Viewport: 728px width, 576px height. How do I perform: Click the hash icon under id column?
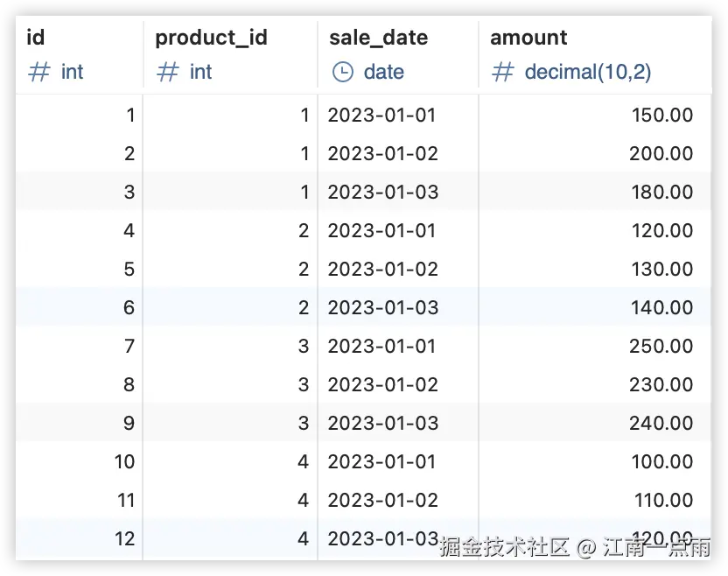39,72
